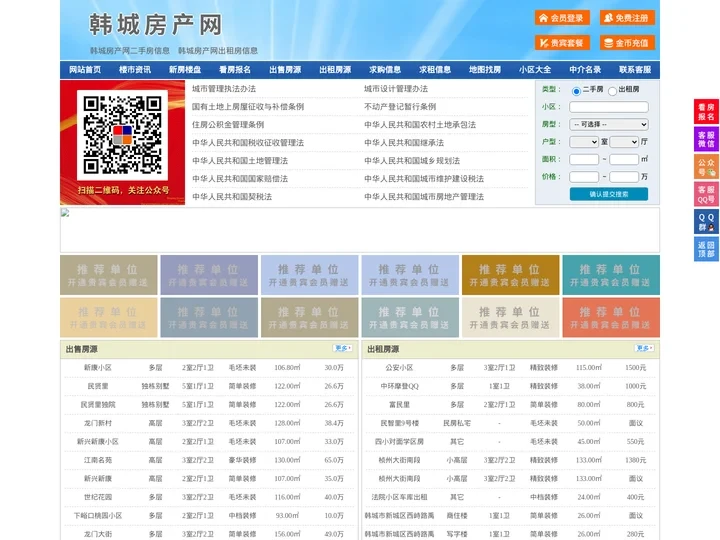Click the 看房报名 red sidebar icon
The width and height of the screenshot is (720, 540).
(x=706, y=112)
